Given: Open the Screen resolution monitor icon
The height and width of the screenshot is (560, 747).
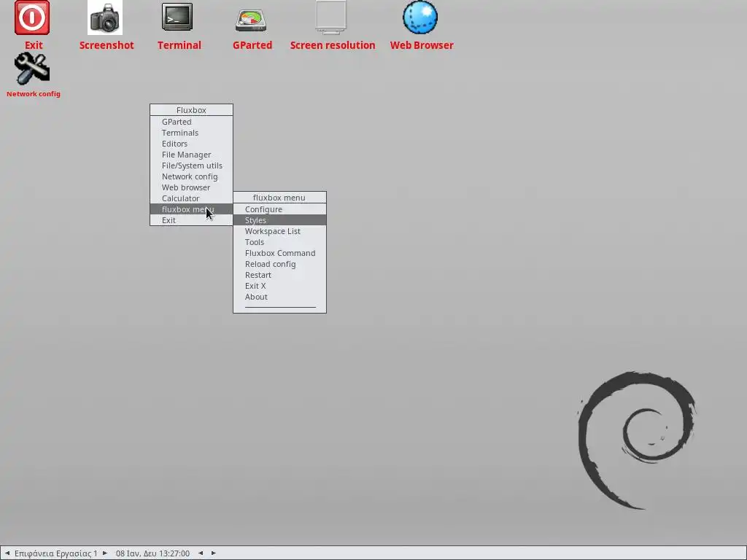Looking at the screenshot, I should (330, 17).
